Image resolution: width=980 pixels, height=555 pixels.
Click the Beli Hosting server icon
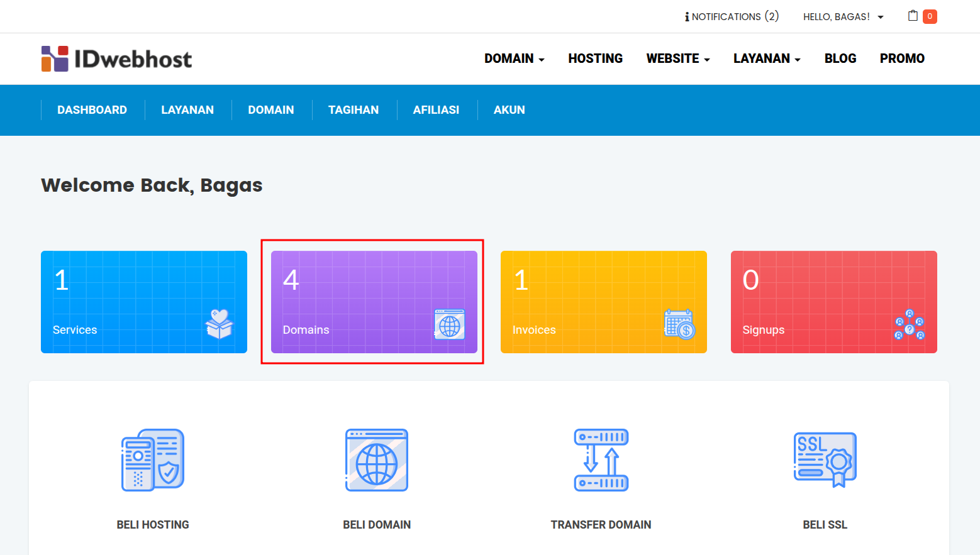tap(153, 460)
